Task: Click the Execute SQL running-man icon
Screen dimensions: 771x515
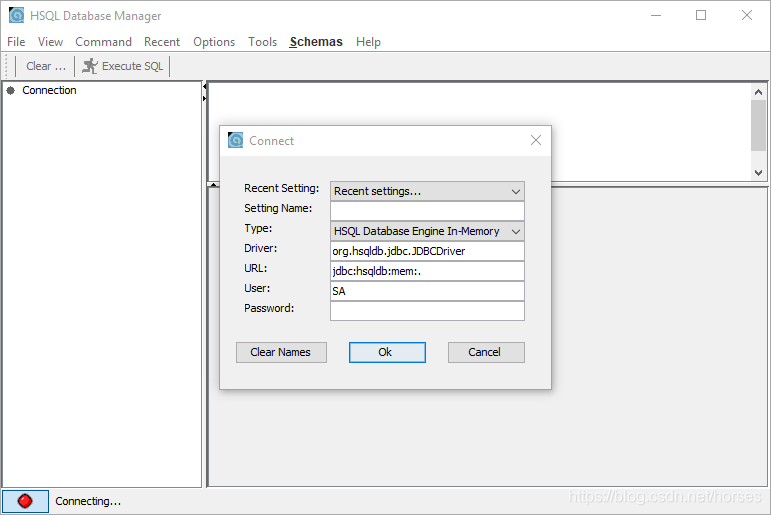Action: pyautogui.click(x=90, y=66)
